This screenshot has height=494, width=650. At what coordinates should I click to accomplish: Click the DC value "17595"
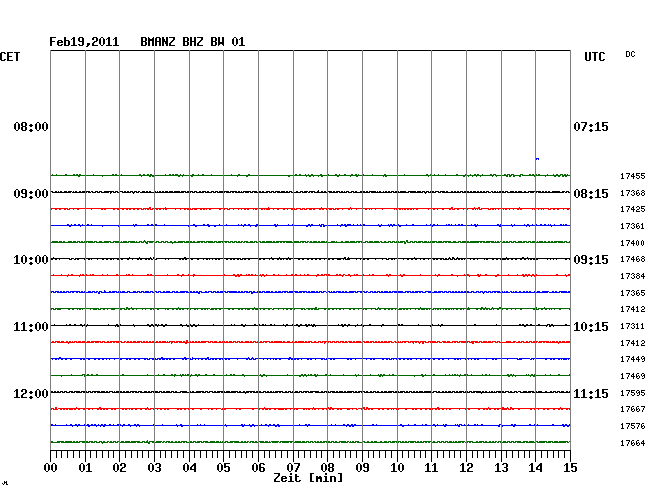633,393
